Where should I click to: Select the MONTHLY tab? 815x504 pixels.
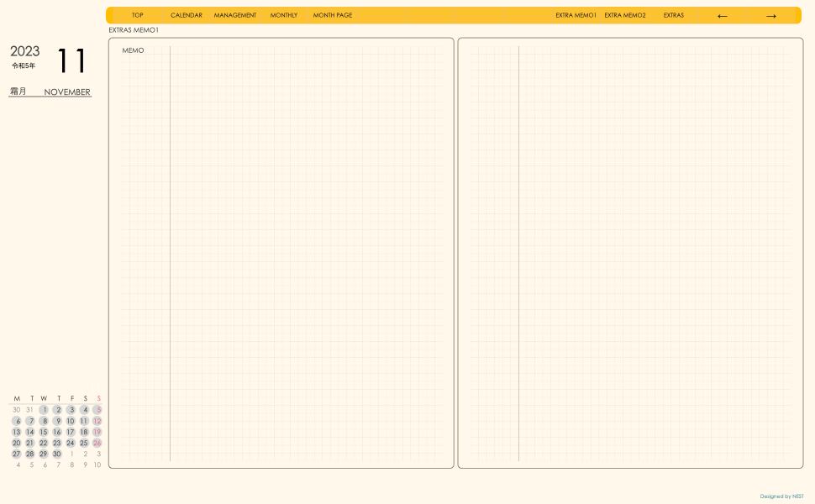(x=284, y=15)
